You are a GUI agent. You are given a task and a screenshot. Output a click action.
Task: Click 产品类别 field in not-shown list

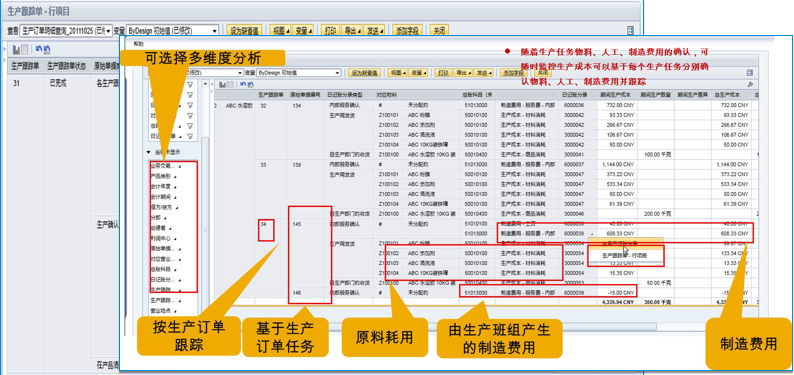point(164,177)
